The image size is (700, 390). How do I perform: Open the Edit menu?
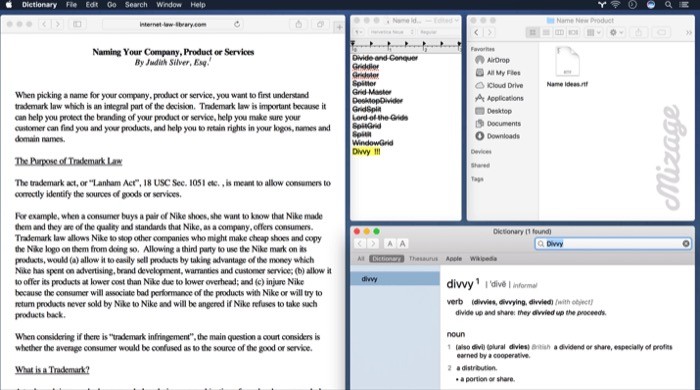coord(92,4)
